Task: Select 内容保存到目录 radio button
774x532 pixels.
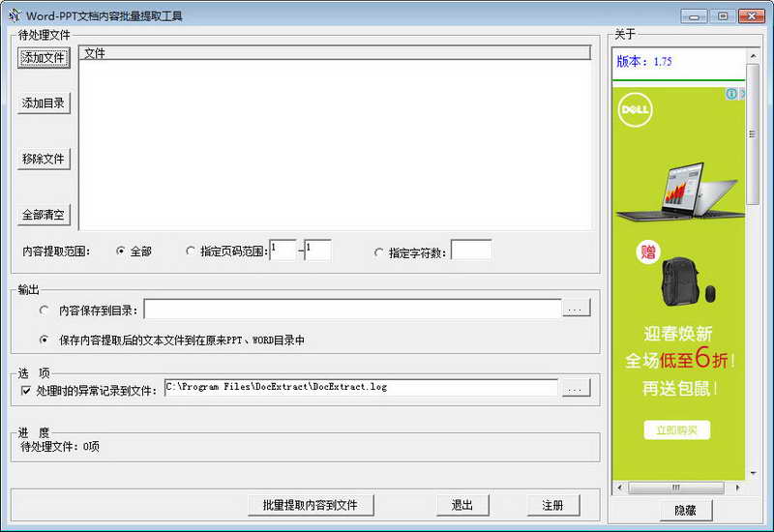Action: (45, 310)
